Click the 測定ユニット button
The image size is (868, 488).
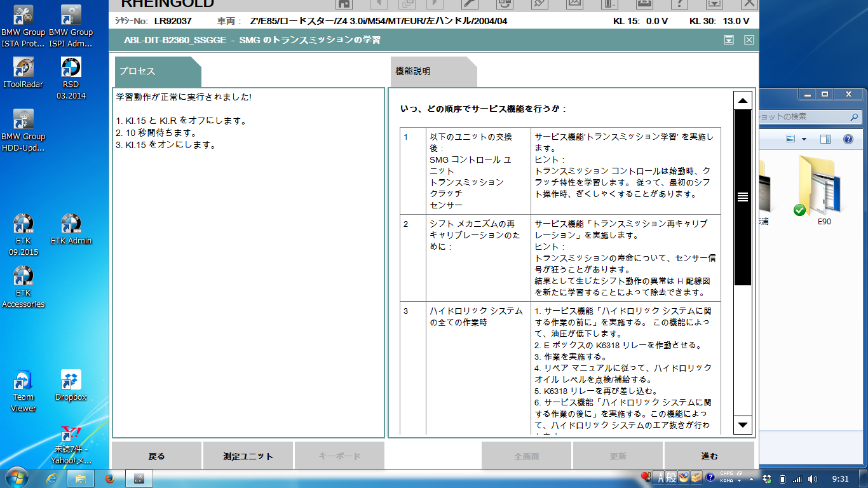(x=248, y=456)
